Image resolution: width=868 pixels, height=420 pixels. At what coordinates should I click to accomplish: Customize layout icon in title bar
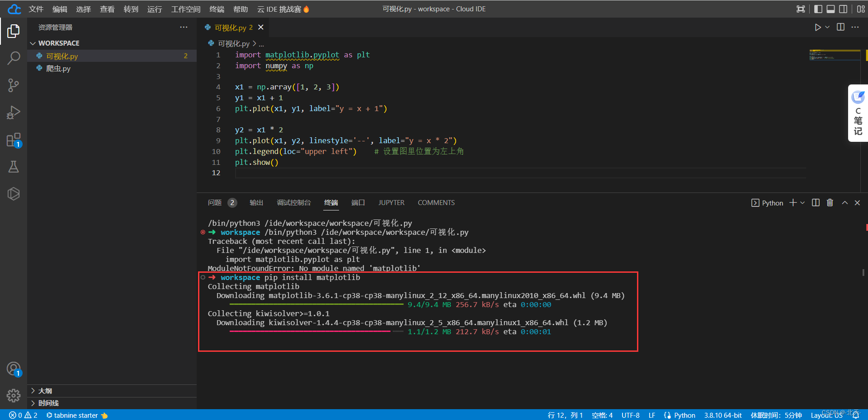coord(861,9)
